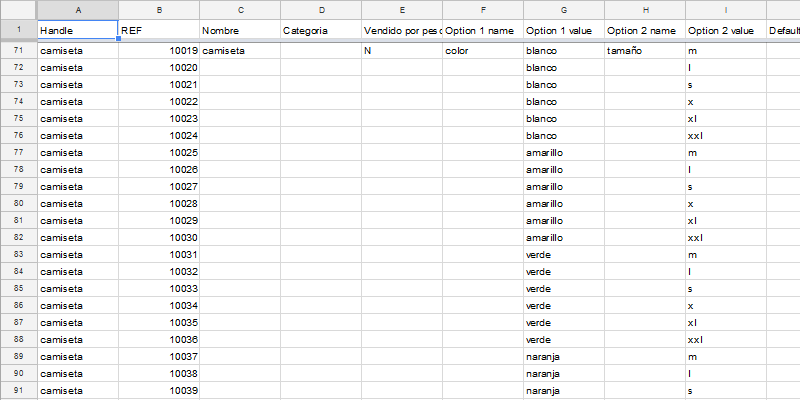Click the select-all corner box
The width and height of the screenshot is (800, 400).
tap(19, 10)
